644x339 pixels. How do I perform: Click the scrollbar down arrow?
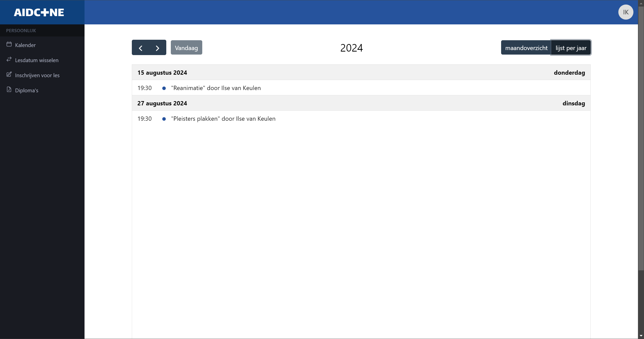click(641, 336)
